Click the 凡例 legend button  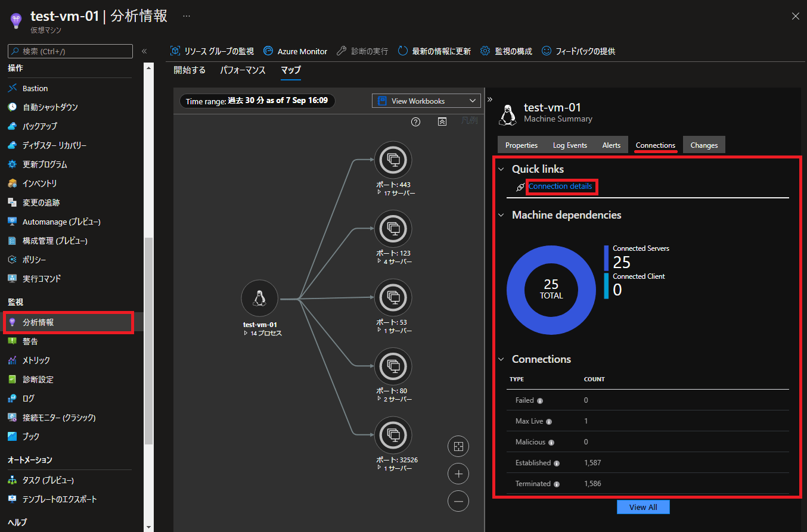point(470,121)
